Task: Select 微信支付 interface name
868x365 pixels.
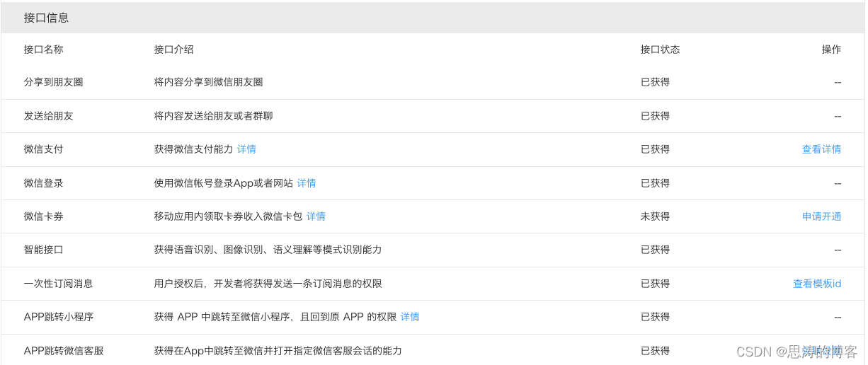Action: point(43,149)
